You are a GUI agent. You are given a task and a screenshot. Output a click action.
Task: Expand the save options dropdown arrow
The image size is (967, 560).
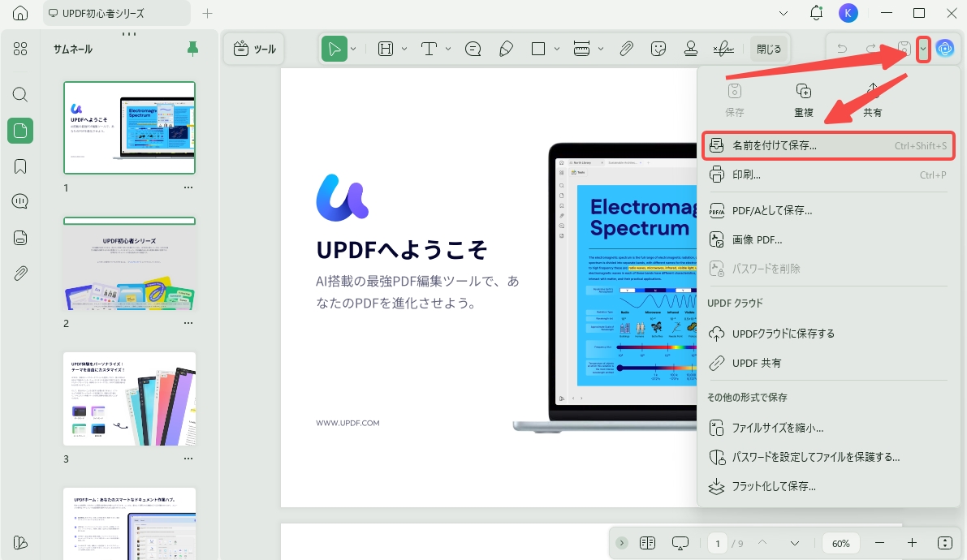pos(923,49)
